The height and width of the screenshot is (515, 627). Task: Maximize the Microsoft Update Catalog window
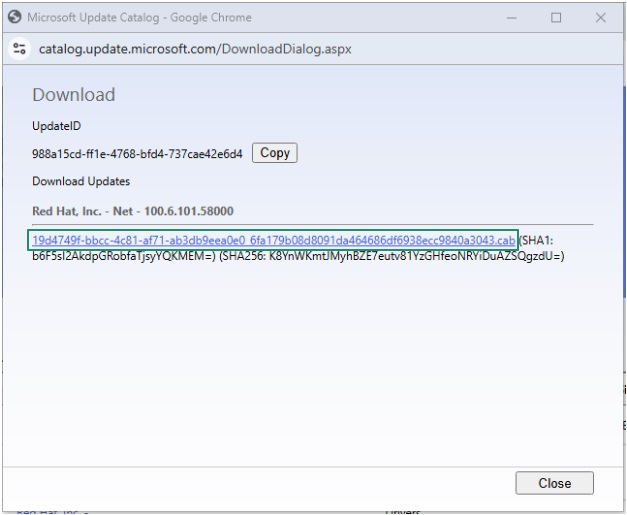coord(556,18)
